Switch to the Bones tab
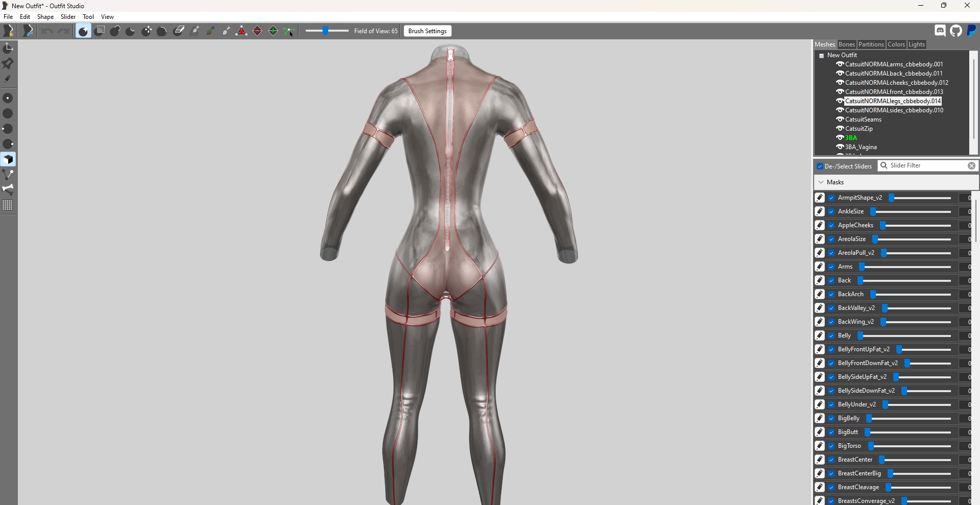This screenshot has height=505, width=980. click(847, 44)
